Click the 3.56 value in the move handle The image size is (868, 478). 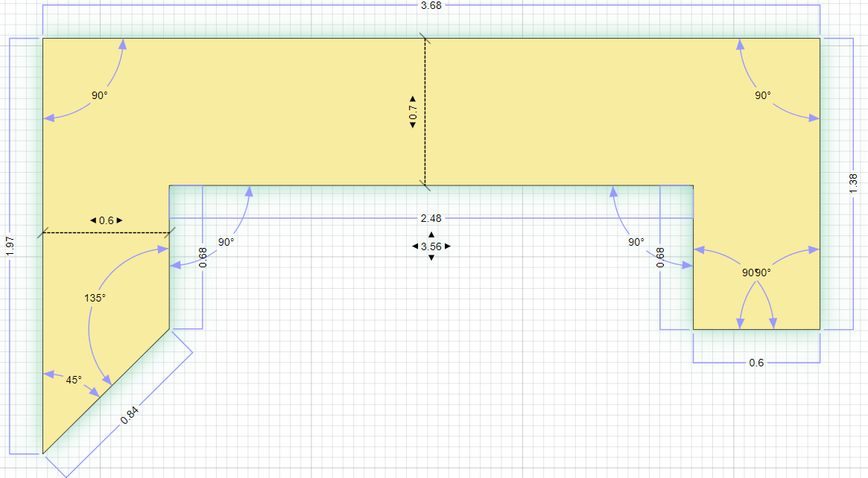pos(431,246)
